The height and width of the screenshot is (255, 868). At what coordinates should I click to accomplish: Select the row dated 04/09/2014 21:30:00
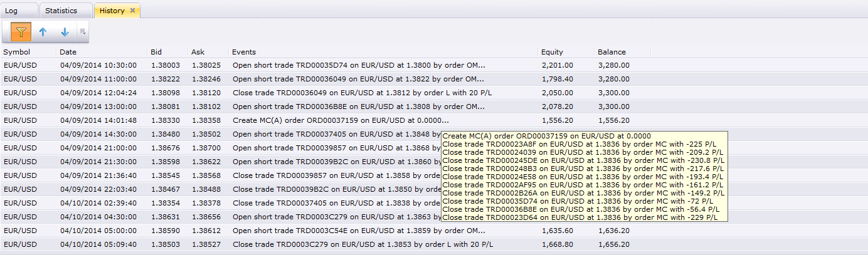[434, 162]
